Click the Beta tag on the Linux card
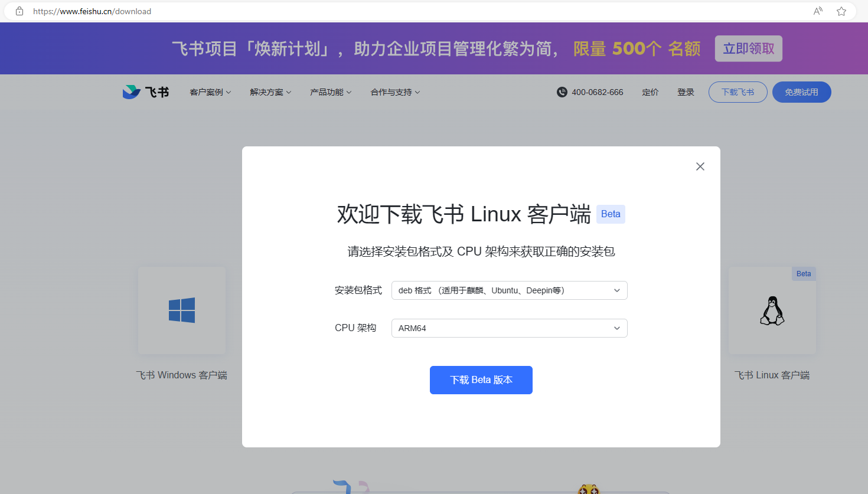 click(x=804, y=274)
